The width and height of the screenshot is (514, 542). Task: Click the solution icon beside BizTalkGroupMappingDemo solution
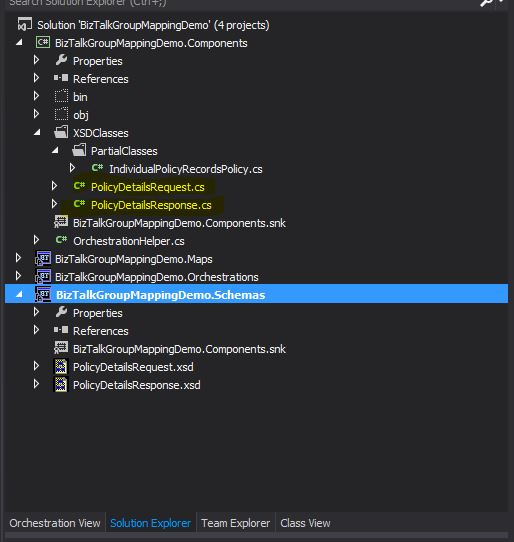coord(25,25)
